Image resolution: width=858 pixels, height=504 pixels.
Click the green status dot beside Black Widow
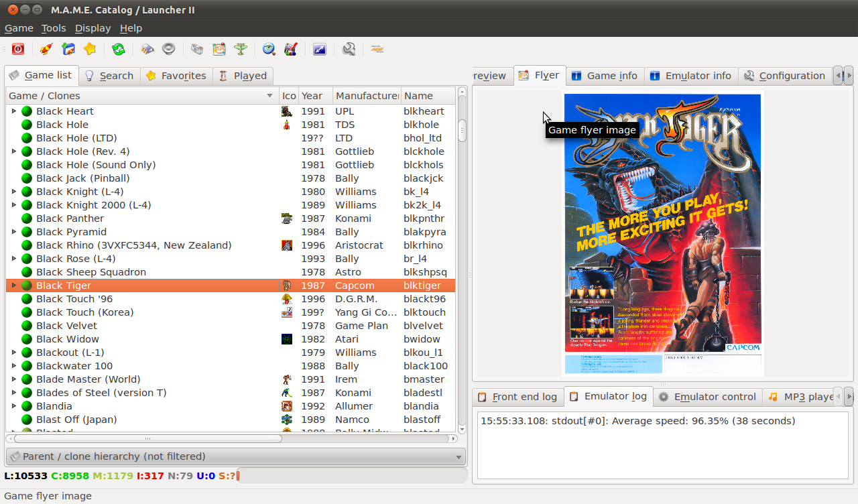point(26,339)
